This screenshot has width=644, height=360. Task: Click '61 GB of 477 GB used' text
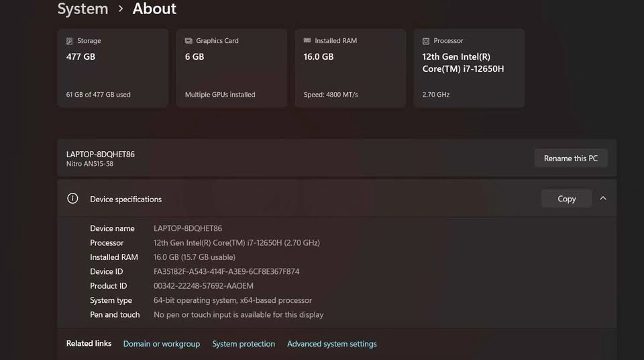[98, 95]
